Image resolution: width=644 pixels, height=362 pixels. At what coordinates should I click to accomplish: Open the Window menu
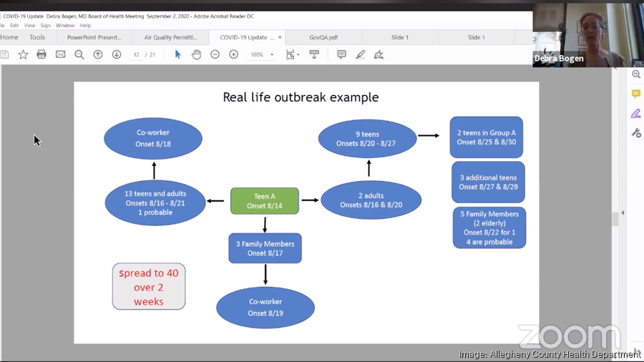click(x=65, y=26)
